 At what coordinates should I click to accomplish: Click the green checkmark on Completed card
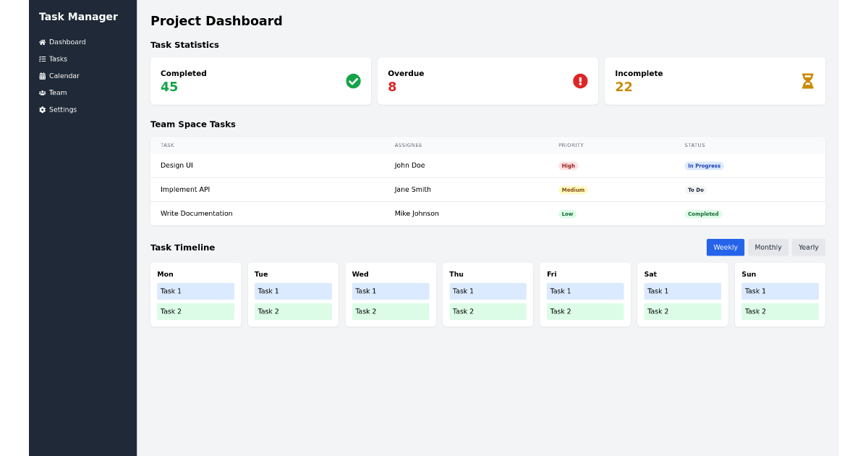pos(353,81)
